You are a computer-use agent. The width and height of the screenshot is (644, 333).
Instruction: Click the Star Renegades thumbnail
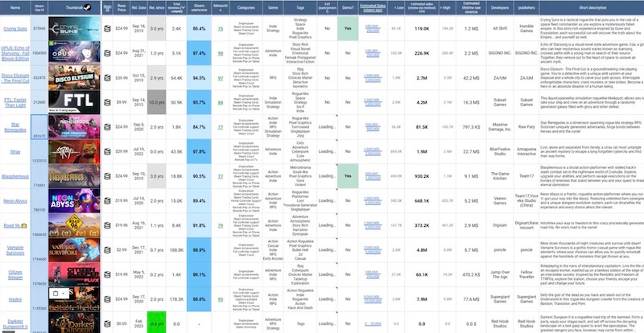pyautogui.click(x=74, y=127)
